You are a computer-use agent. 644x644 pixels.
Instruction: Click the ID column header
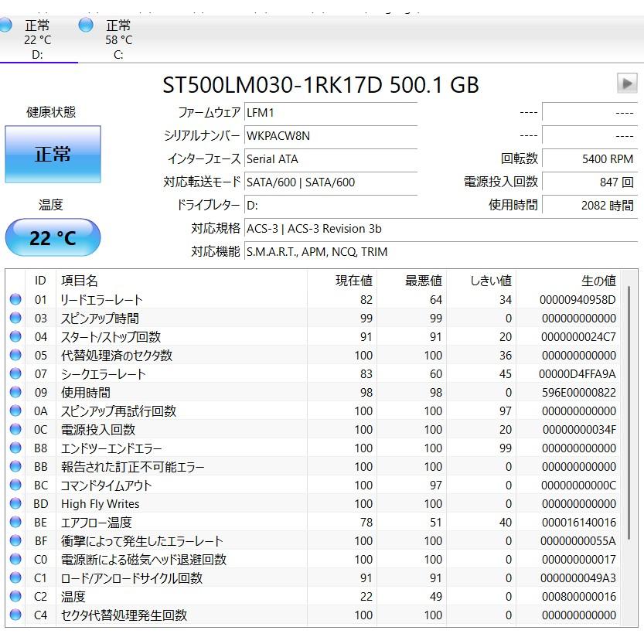tap(41, 281)
